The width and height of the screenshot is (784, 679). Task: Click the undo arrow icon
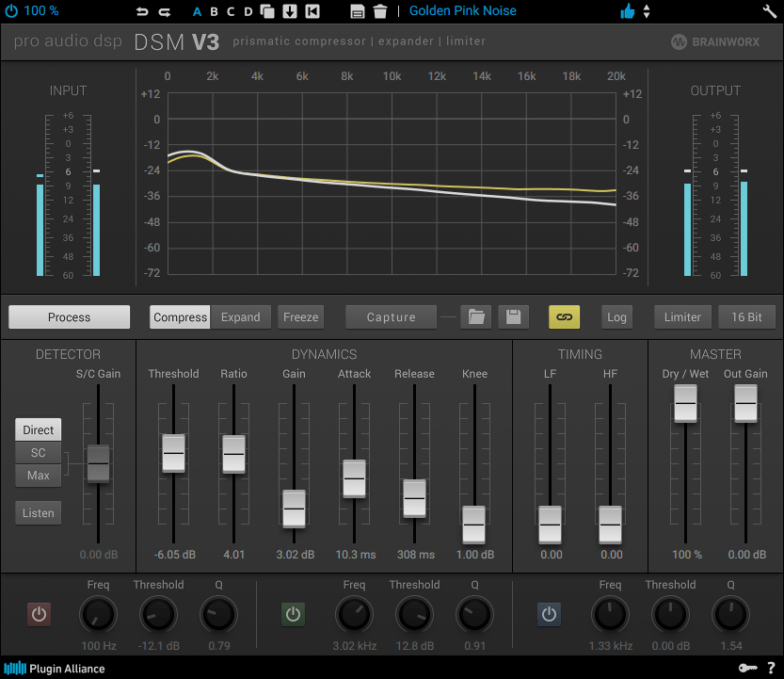pyautogui.click(x=142, y=11)
